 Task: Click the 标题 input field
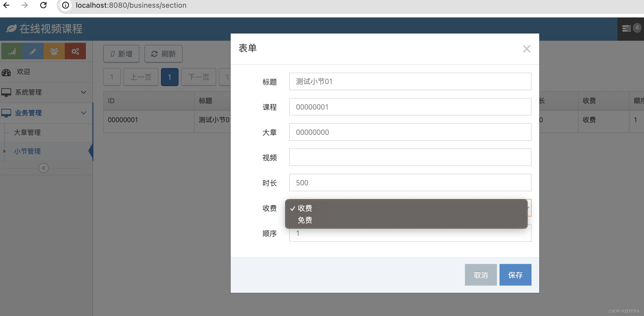pos(410,81)
